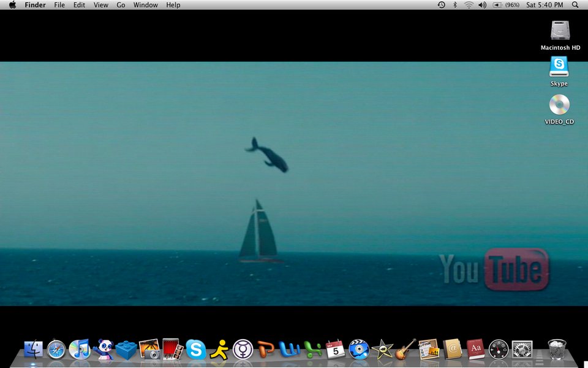The image size is (588, 368).
Task: Launch iDVD from the Dock
Action: pos(359,350)
